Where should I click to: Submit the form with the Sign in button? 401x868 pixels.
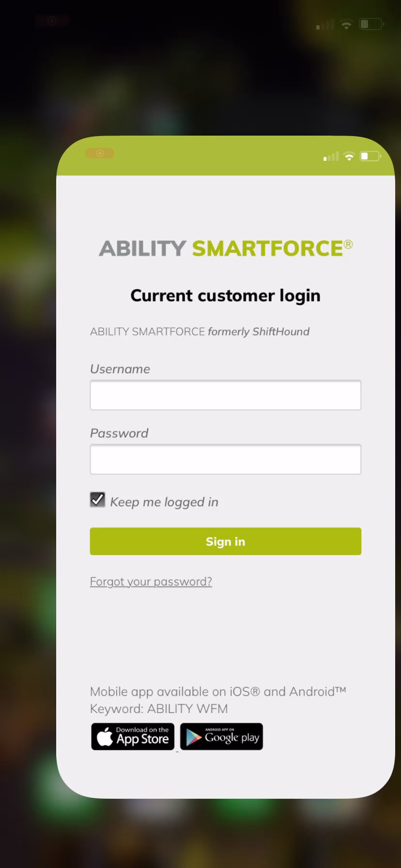[x=226, y=542]
